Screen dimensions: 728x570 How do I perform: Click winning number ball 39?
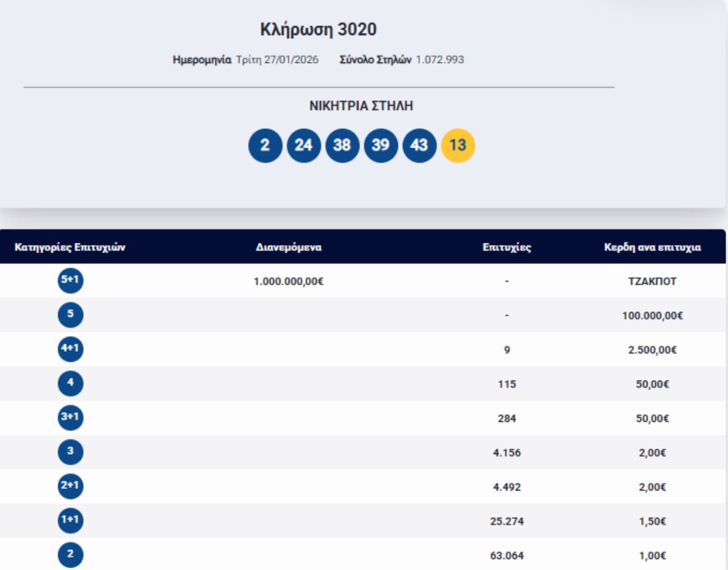click(381, 146)
